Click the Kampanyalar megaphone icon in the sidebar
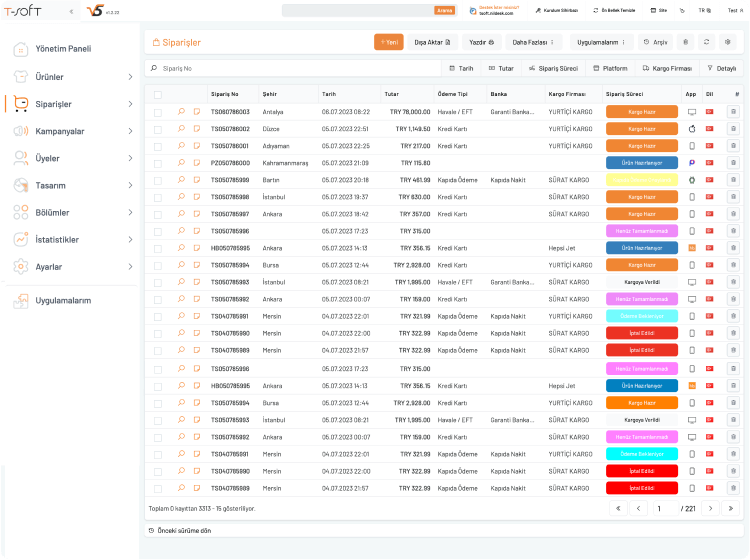The width and height of the screenshot is (750, 560). click(x=20, y=131)
